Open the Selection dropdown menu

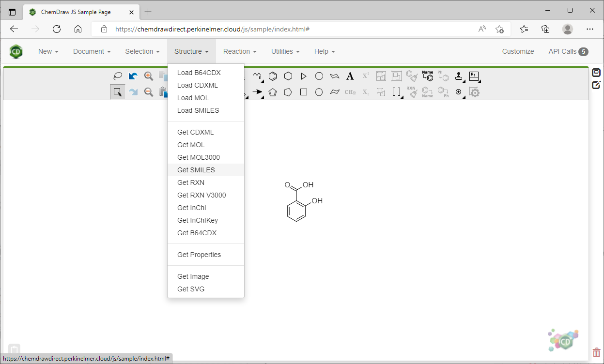click(x=142, y=51)
